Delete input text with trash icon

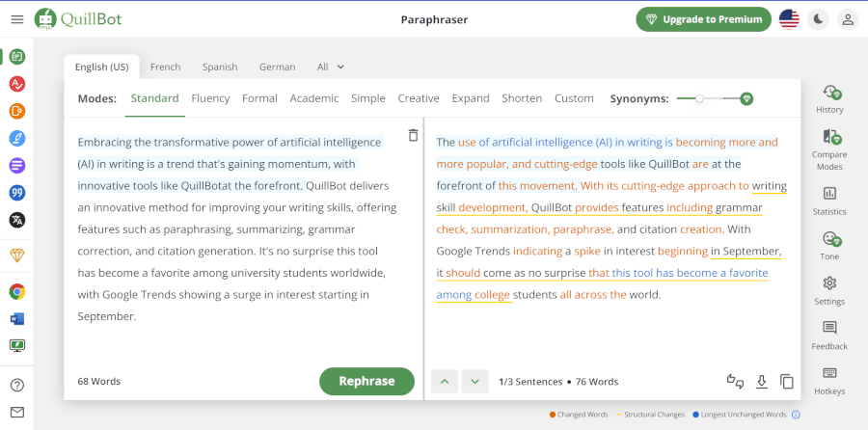click(413, 135)
